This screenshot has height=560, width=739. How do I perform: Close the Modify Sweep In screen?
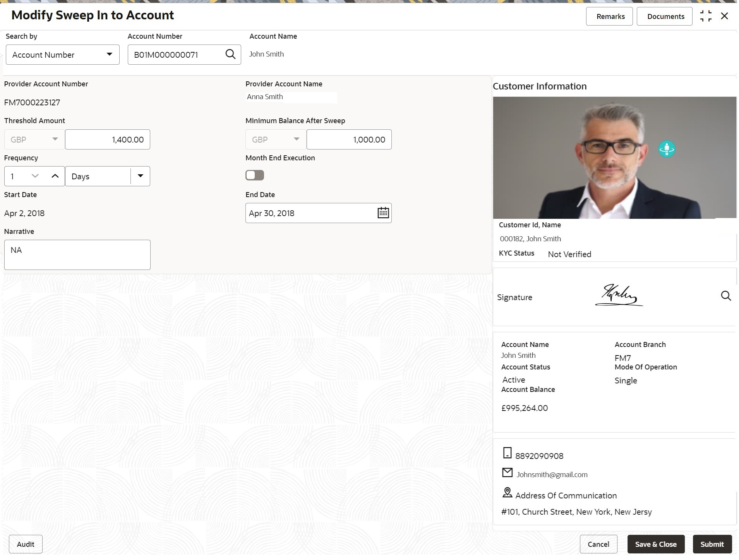[x=724, y=16]
